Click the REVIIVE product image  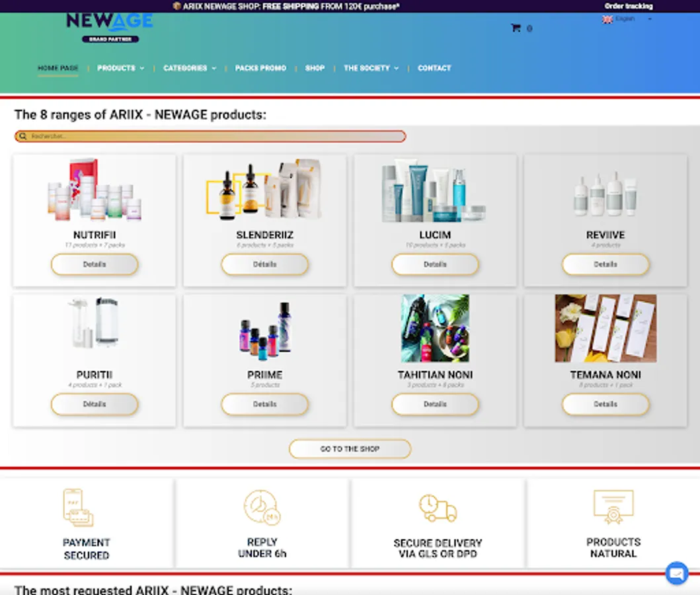tap(605, 194)
